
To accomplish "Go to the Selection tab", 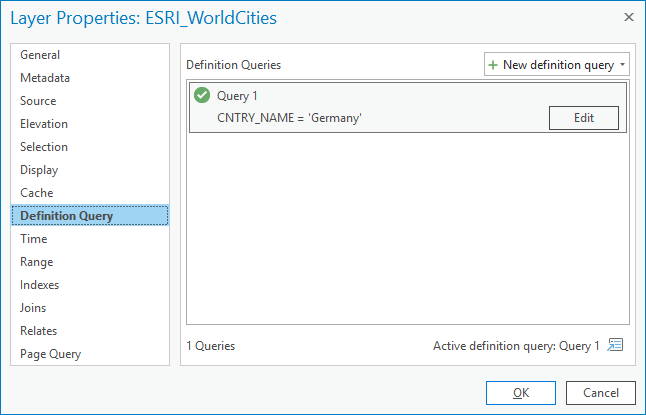I will tap(90, 147).
